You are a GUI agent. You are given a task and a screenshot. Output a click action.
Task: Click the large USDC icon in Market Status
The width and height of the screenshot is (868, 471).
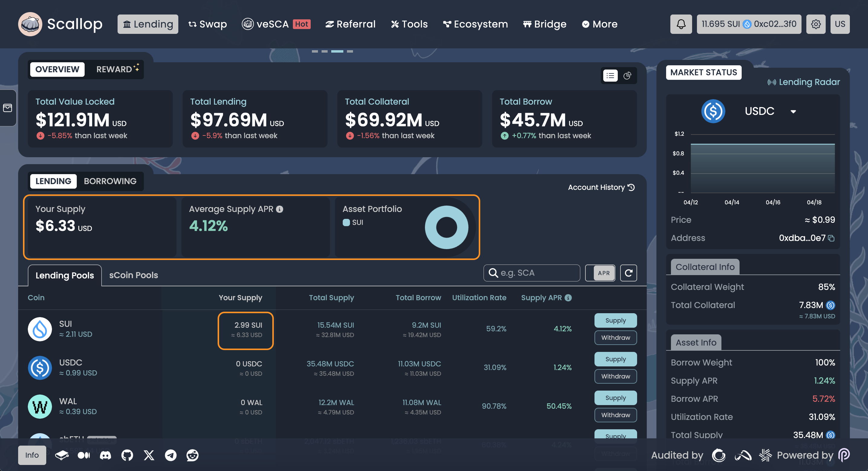click(713, 111)
